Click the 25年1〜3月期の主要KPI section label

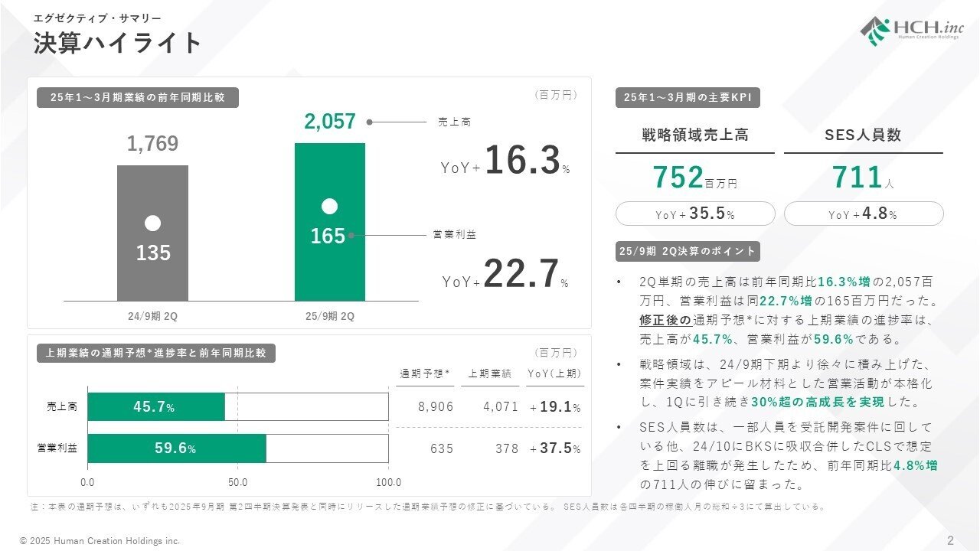[x=688, y=97]
